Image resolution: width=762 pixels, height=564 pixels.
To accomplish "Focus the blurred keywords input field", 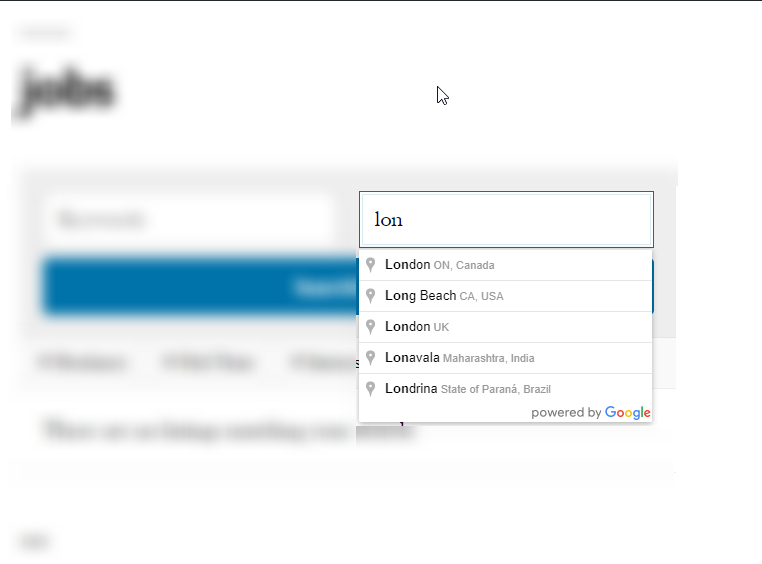I will [x=189, y=220].
